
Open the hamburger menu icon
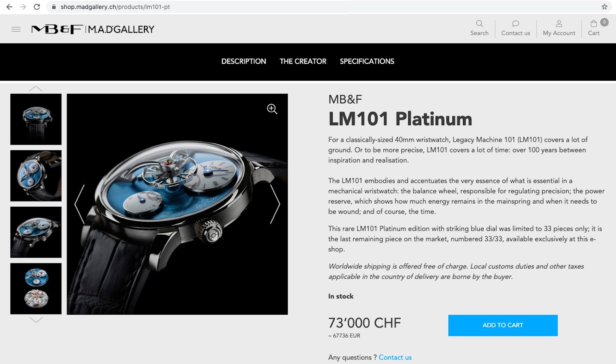[x=16, y=29]
